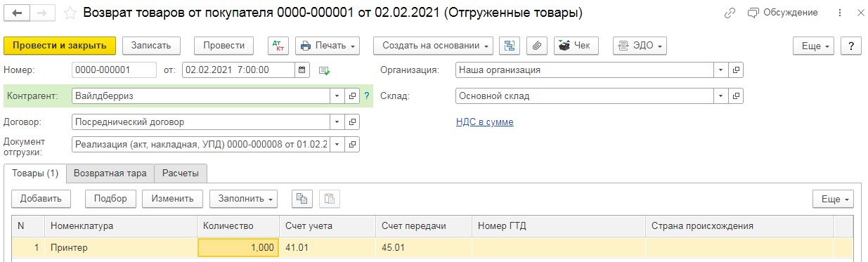Click the НДС в сумме link
The width and height of the screenshot is (868, 262).
click(485, 122)
